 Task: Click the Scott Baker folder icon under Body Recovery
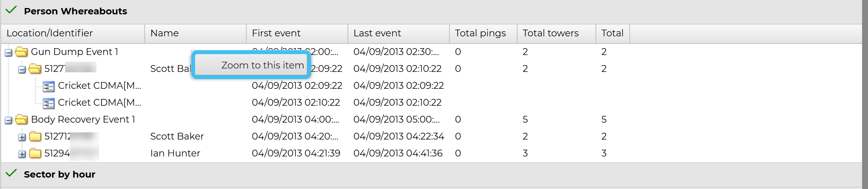35,137
